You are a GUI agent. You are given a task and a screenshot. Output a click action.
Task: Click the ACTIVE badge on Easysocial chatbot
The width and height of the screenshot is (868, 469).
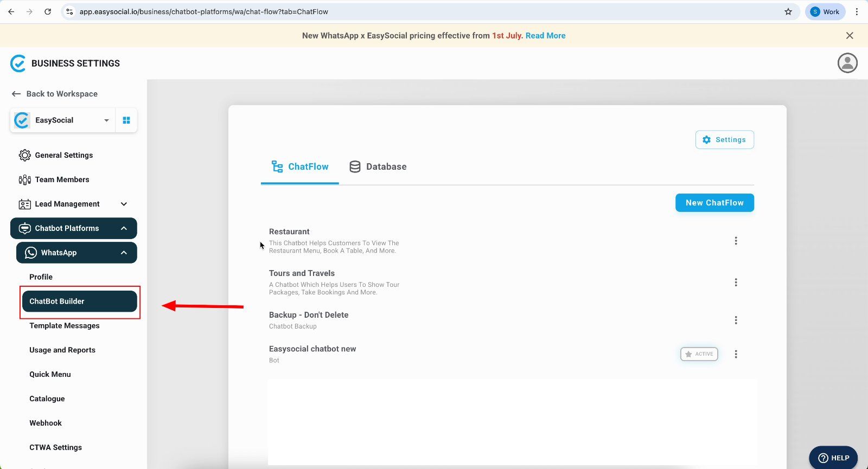coord(699,354)
